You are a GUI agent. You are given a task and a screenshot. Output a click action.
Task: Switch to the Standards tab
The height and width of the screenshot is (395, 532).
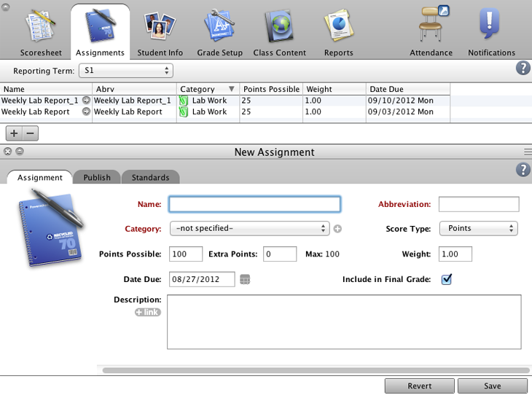pos(150,177)
